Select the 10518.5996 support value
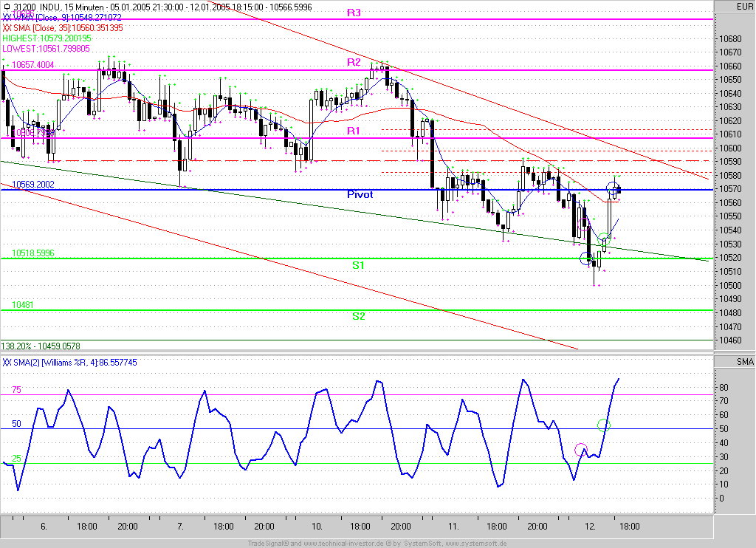This screenshot has width=756, height=548. point(32,253)
